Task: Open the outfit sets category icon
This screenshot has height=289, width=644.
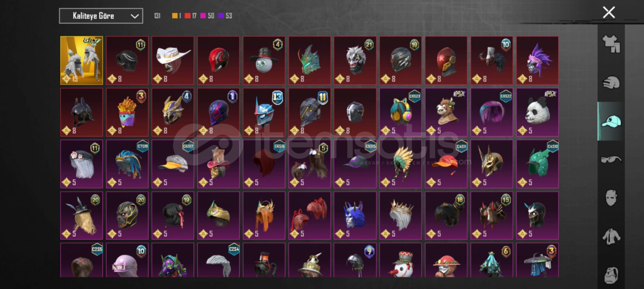Action: click(611, 44)
